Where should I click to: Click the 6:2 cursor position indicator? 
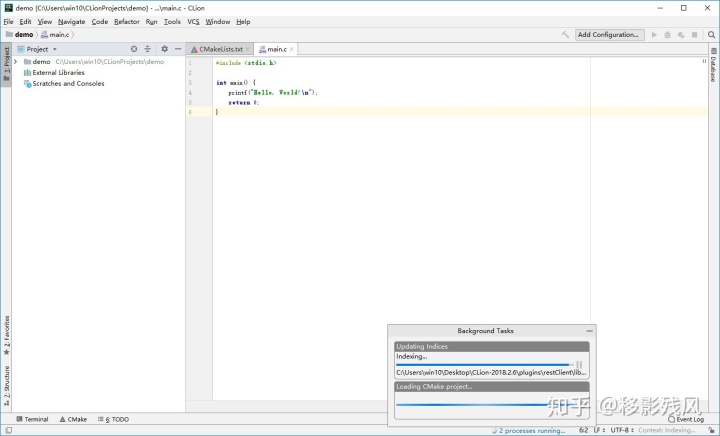(x=583, y=430)
